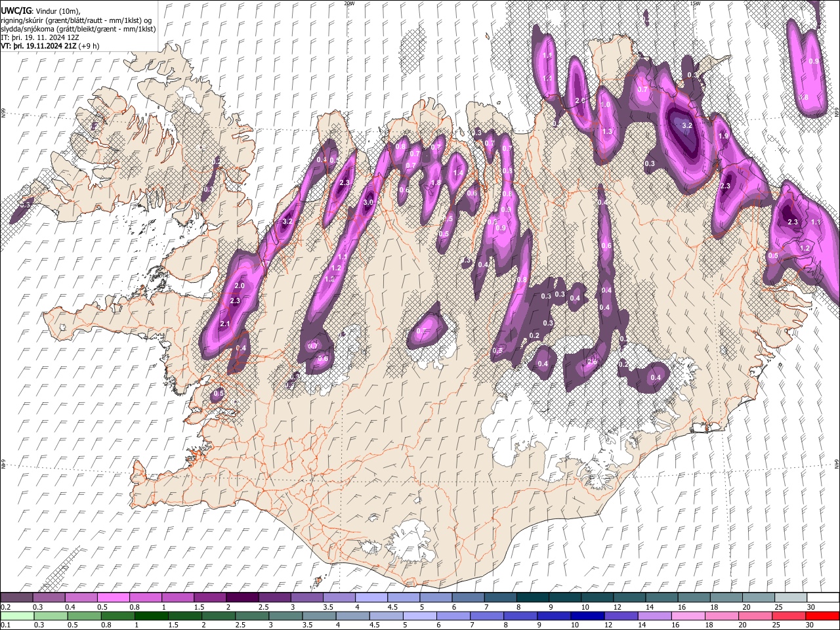Viewport: 840px width, 630px height.
Task: Click the legend line starting "slydda/snjókoma"
Action: (x=78, y=29)
